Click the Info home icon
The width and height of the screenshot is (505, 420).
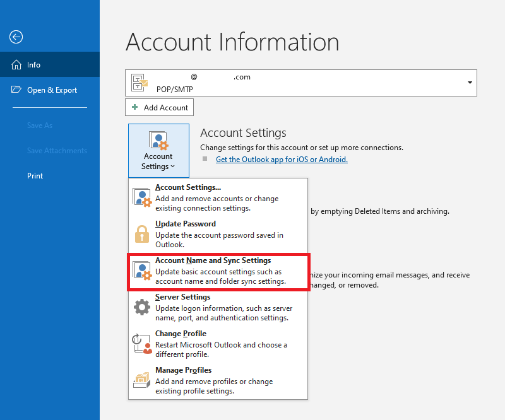click(16, 65)
